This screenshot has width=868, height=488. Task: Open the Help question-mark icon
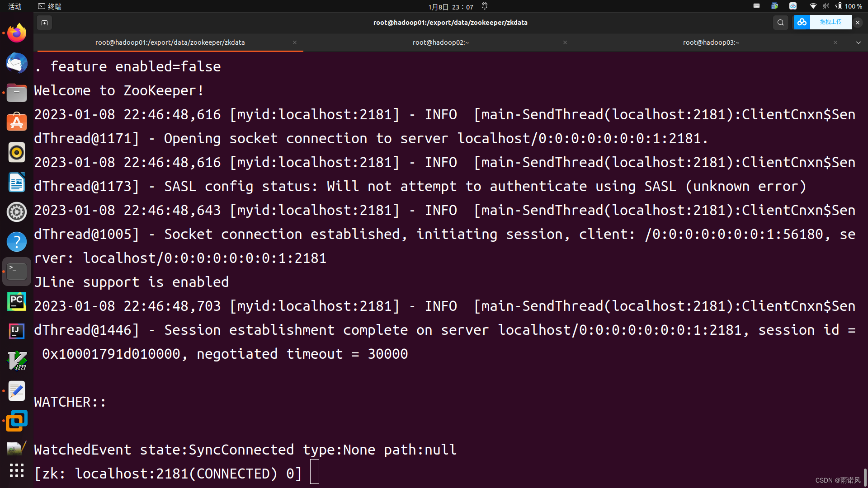[x=17, y=242]
